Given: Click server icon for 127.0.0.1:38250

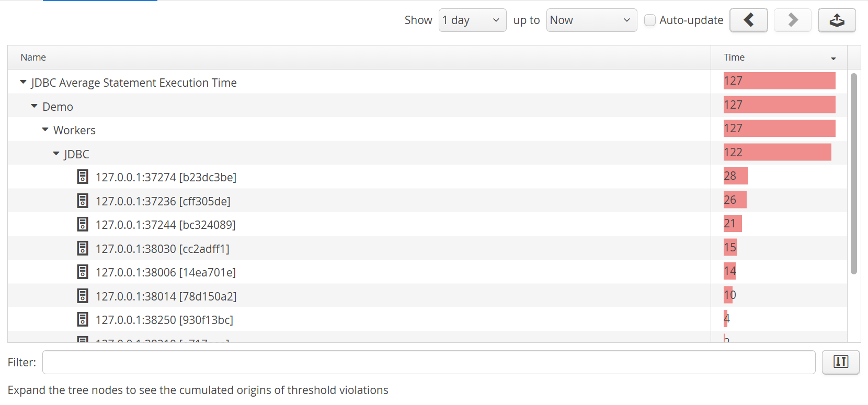Looking at the screenshot, I should pyautogui.click(x=83, y=319).
